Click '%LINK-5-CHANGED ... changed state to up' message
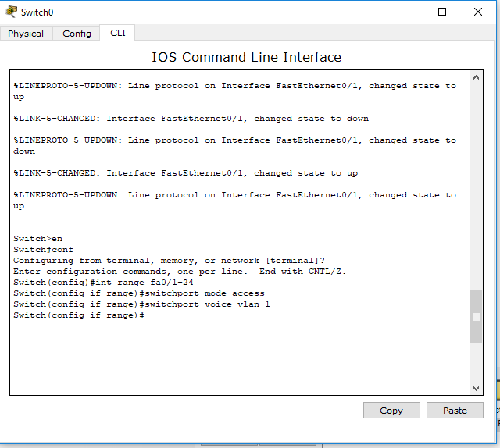The image size is (500, 448). pos(186,173)
